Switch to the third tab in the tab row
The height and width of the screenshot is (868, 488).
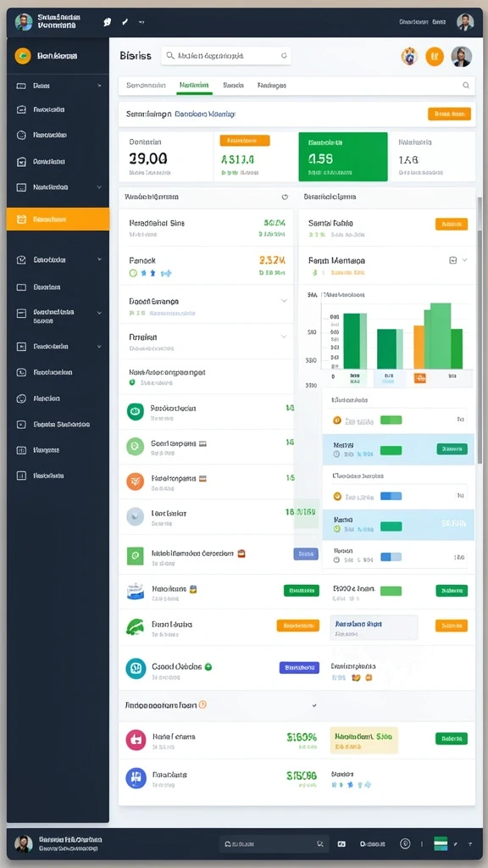(234, 86)
